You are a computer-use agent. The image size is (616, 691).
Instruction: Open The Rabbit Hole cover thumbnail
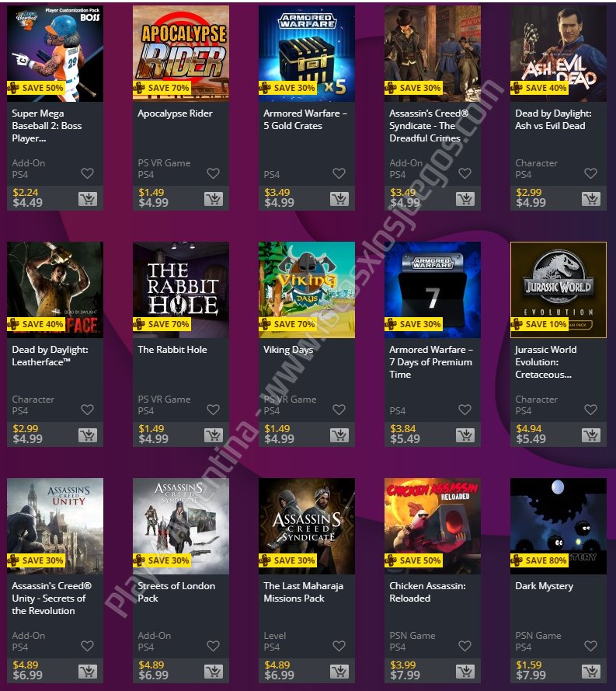coord(181,290)
